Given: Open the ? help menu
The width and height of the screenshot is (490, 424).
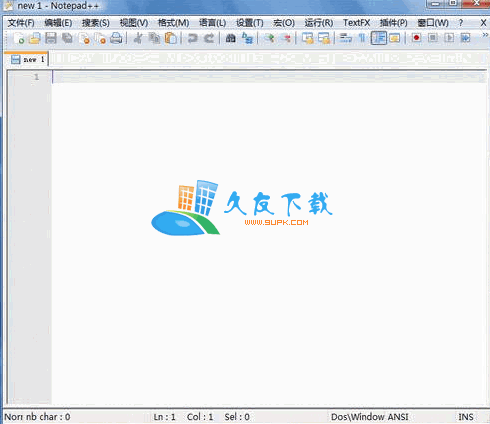Looking at the screenshot, I should 461,23.
